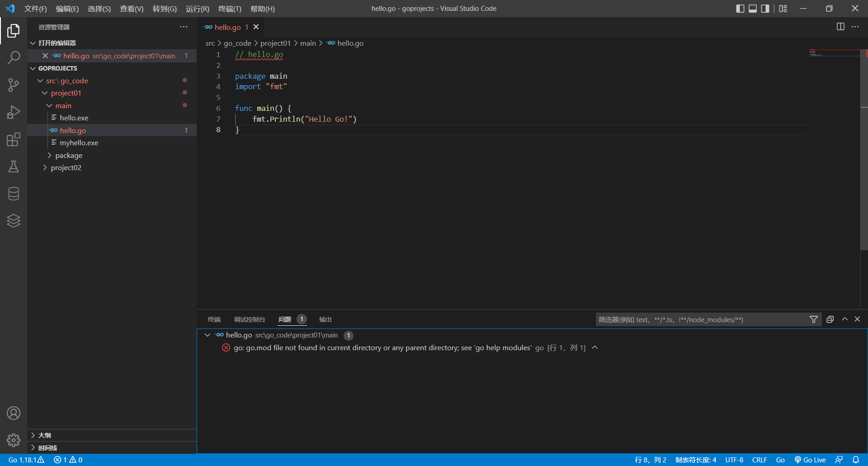868x466 pixels.
Task: Change tab size indentation setting
Action: tap(696, 460)
